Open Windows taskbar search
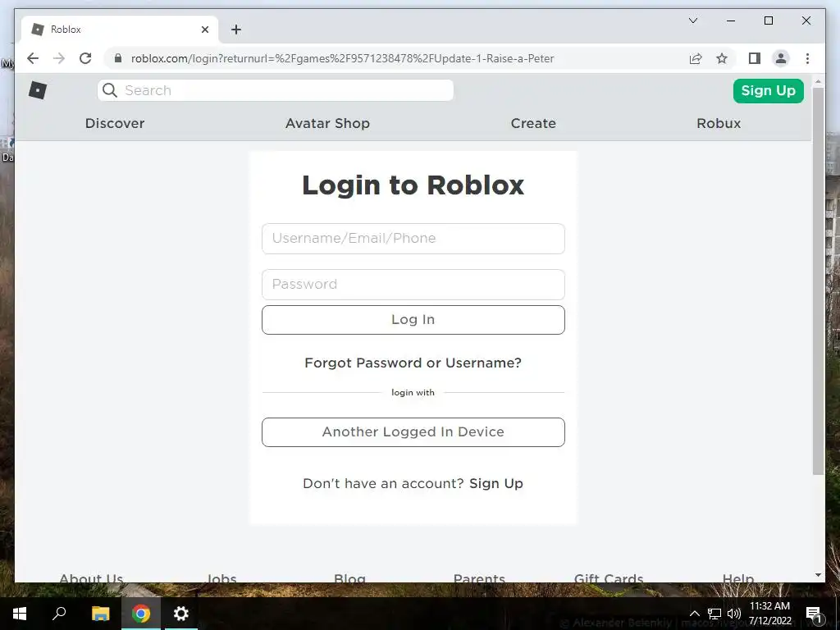This screenshot has height=630, width=840. [x=59, y=614]
